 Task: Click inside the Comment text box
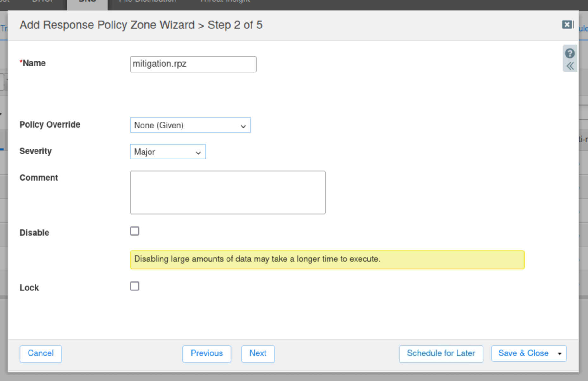point(227,192)
